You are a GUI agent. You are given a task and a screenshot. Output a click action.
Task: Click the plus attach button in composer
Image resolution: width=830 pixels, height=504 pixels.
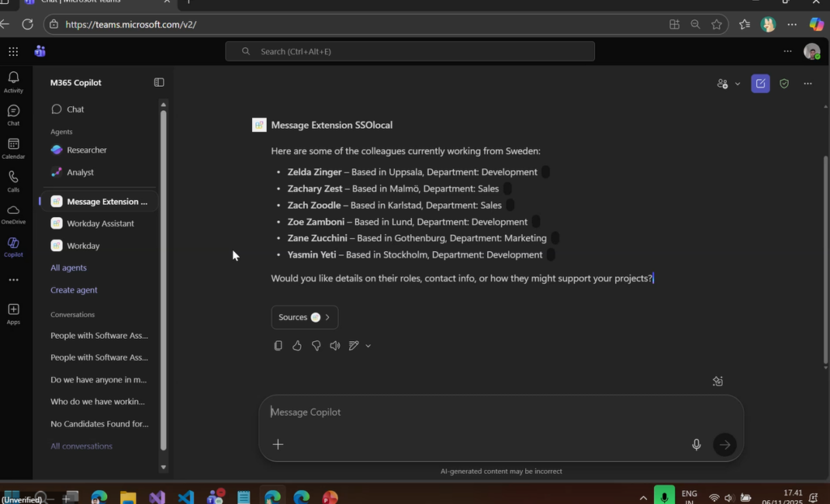pyautogui.click(x=278, y=445)
